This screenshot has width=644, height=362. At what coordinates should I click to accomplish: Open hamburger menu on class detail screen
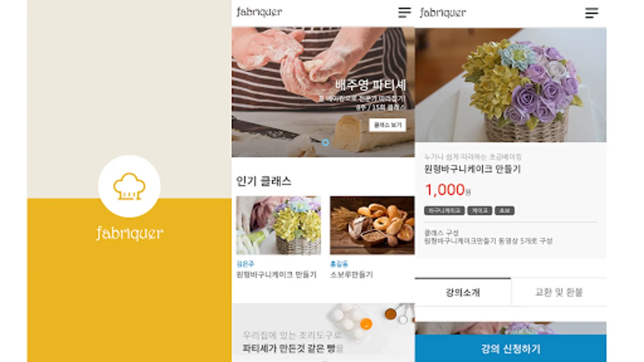(591, 13)
